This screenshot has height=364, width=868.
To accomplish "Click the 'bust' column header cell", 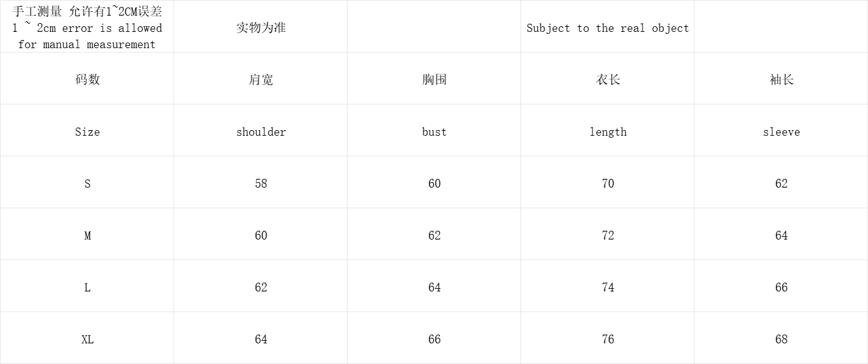I will pos(434,131).
